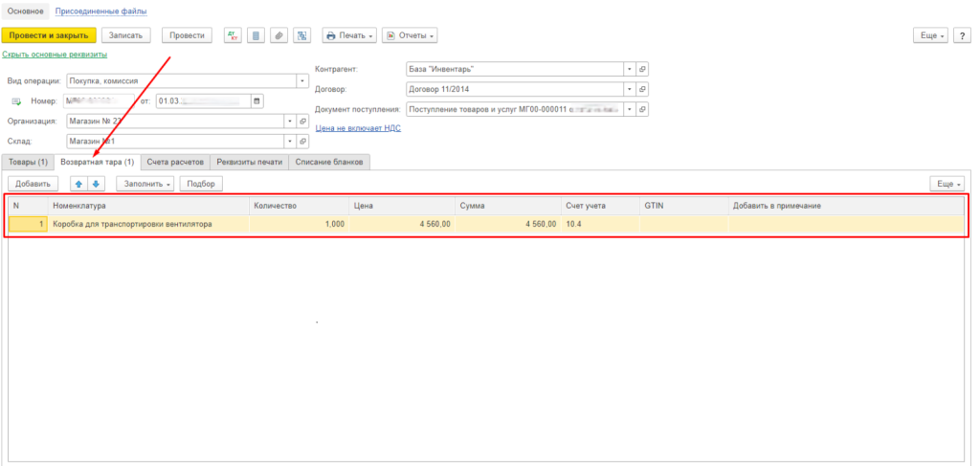Viewport: 980px width, 466px height.
Task: Click the help question mark button
Action: pos(963,35)
